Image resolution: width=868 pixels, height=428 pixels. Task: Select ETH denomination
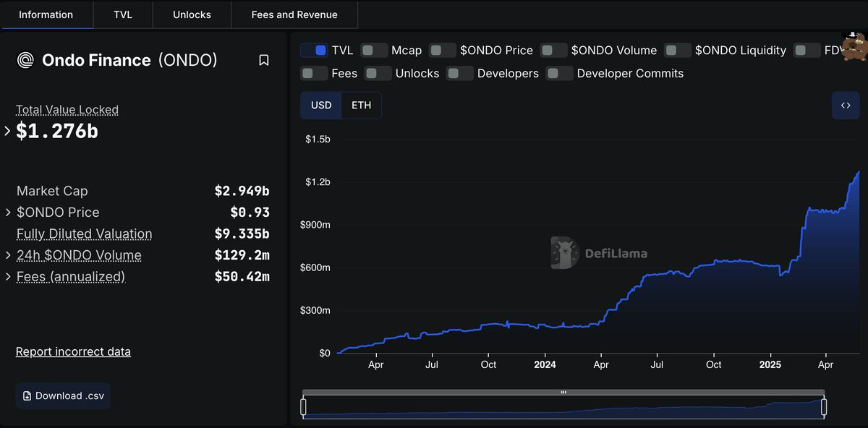click(362, 106)
